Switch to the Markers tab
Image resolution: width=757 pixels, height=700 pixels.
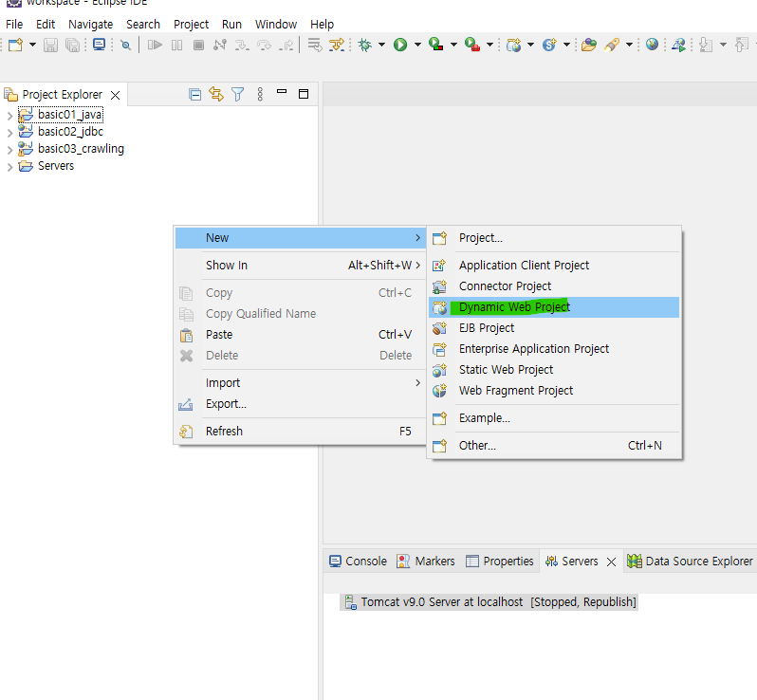click(425, 561)
